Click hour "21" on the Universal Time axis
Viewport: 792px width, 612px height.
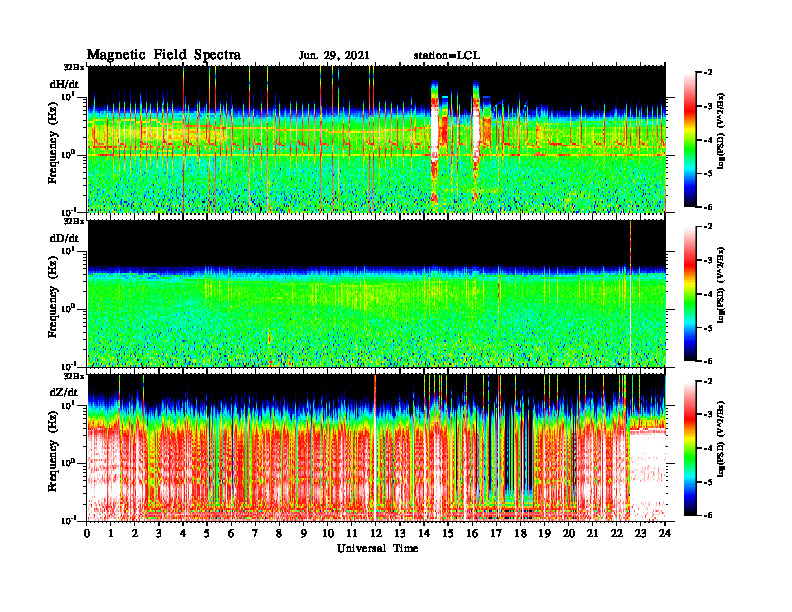592,534
